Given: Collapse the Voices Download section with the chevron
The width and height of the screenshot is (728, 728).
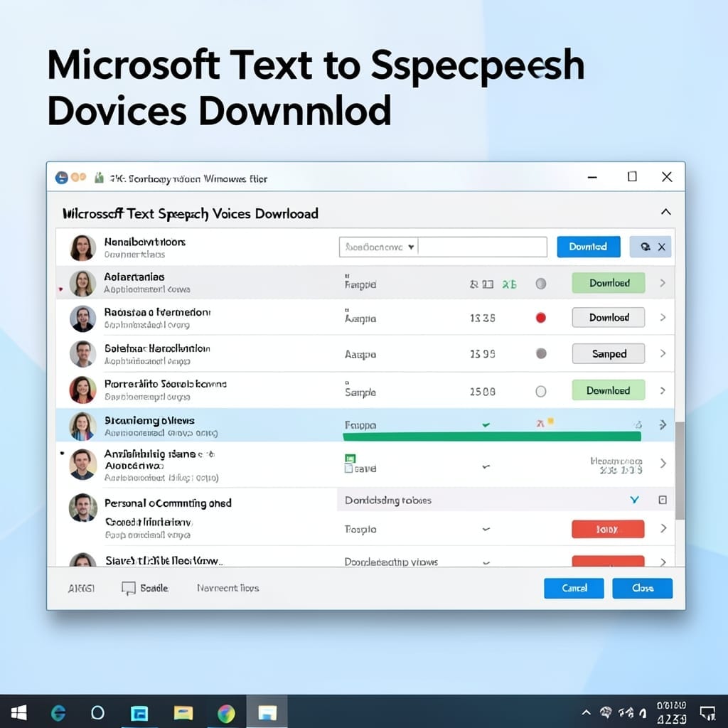Looking at the screenshot, I should point(665,212).
